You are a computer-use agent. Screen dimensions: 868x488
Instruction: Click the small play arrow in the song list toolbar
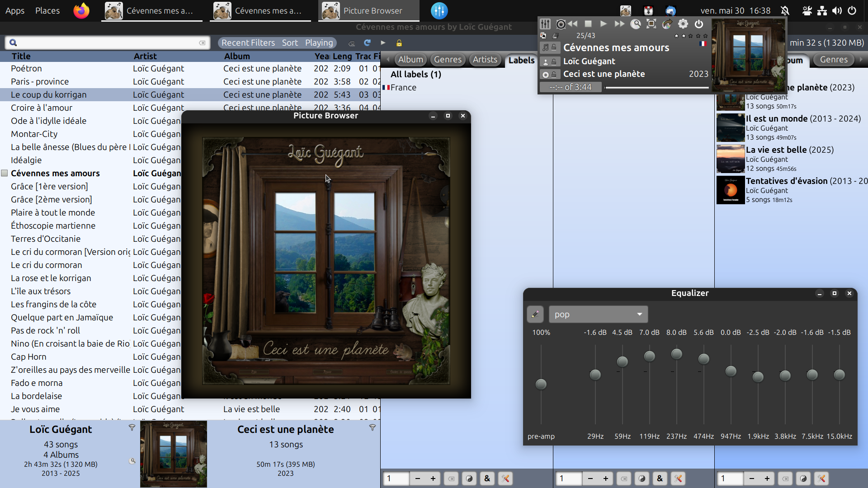pos(383,43)
